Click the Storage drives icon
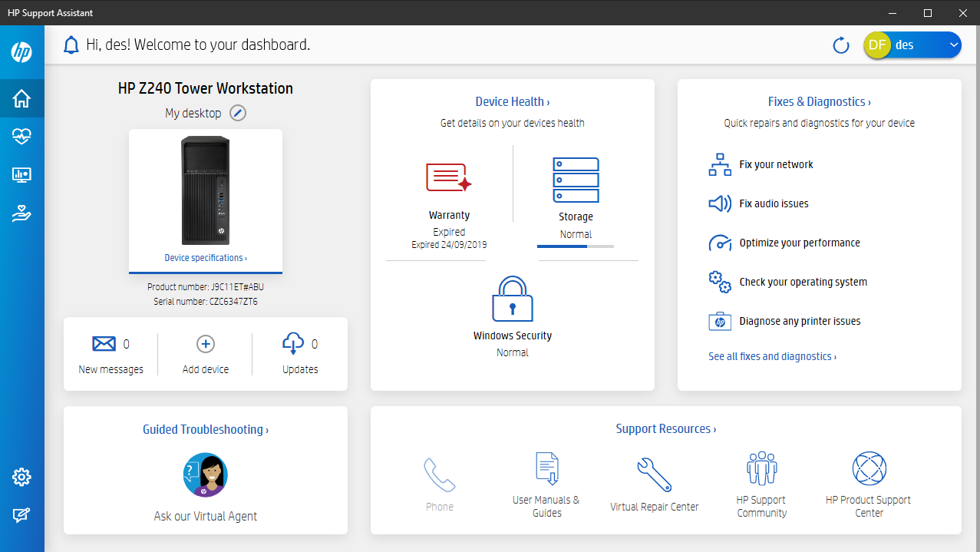Image resolution: width=980 pixels, height=552 pixels. point(576,180)
